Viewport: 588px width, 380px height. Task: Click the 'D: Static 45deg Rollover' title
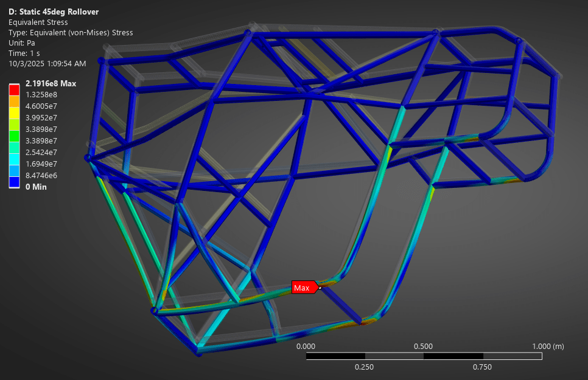(x=54, y=12)
